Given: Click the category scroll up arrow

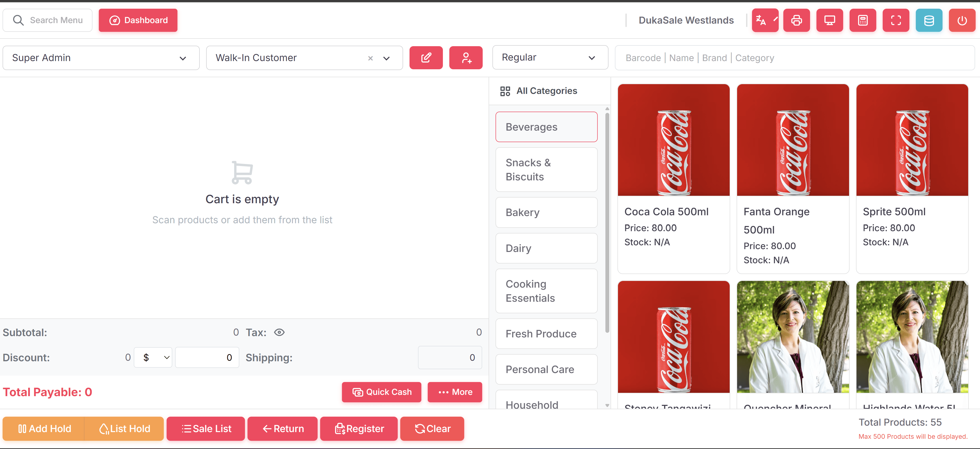Looking at the screenshot, I should point(607,109).
